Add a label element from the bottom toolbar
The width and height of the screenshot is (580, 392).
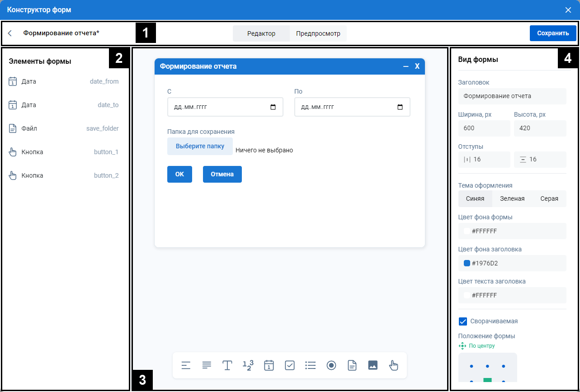[x=186, y=365]
